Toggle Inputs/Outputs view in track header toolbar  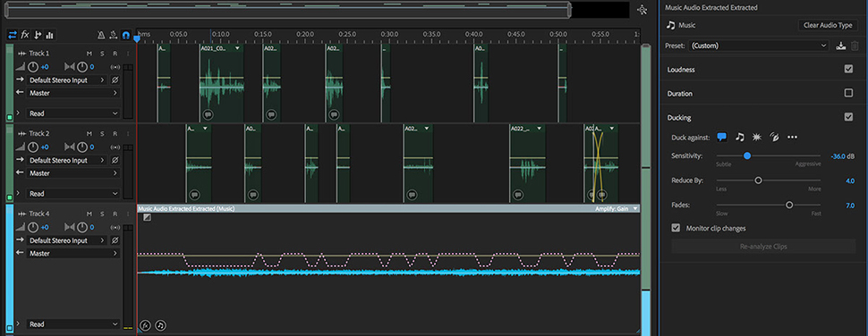[x=13, y=35]
